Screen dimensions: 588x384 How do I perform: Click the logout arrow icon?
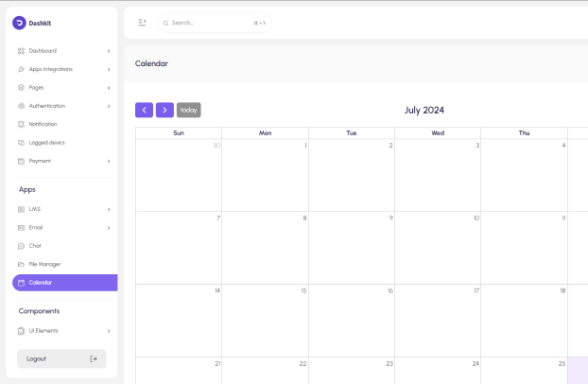pyautogui.click(x=94, y=358)
